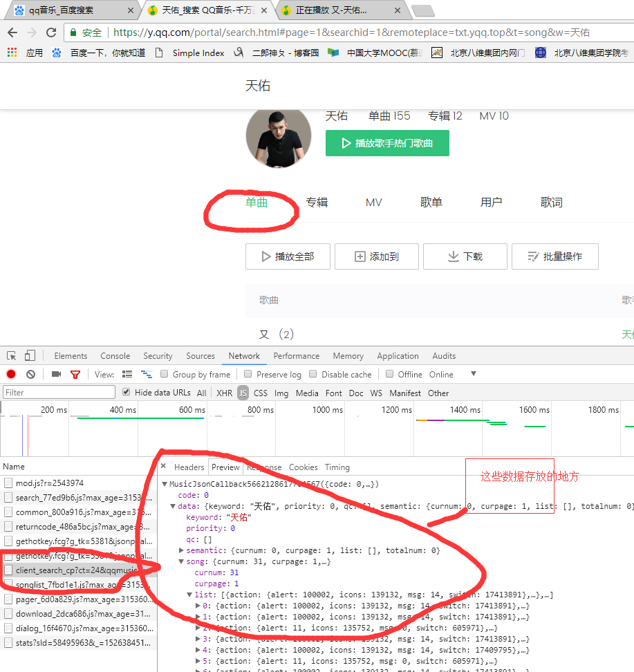The height and width of the screenshot is (672, 634).
Task: Expand list item 4 in preview
Action: (x=198, y=650)
